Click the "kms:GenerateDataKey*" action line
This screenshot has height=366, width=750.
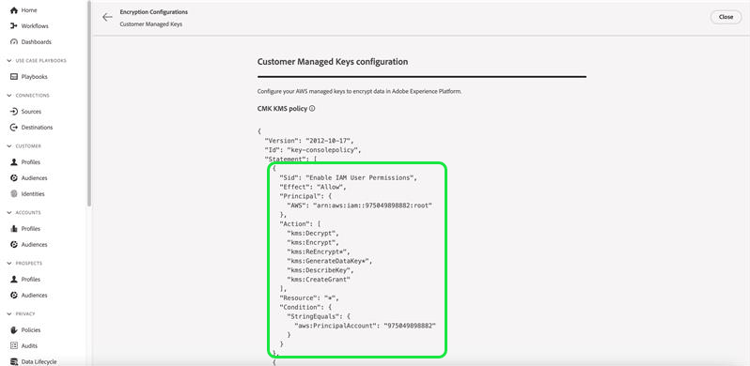tap(329, 261)
